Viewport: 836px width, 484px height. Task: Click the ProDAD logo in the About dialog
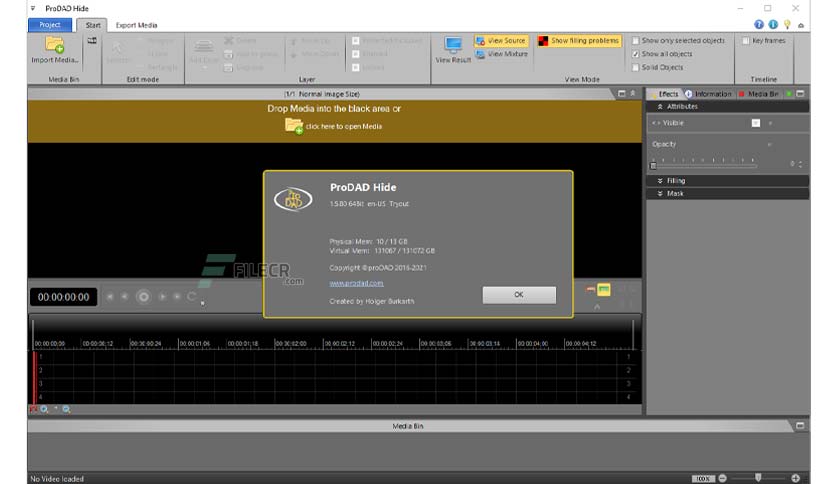tap(293, 199)
